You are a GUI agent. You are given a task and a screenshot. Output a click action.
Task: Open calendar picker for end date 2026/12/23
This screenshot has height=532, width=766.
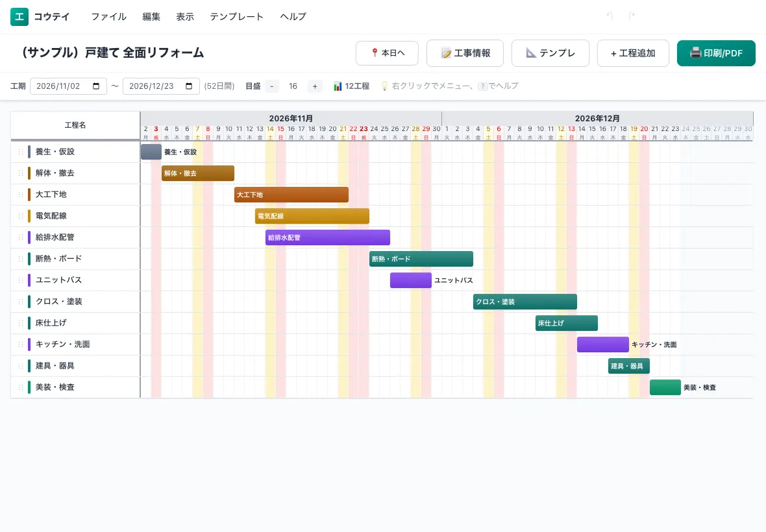189,86
